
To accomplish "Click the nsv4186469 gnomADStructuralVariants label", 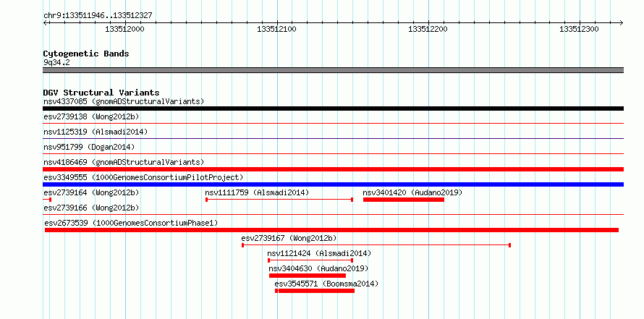I will click(124, 162).
